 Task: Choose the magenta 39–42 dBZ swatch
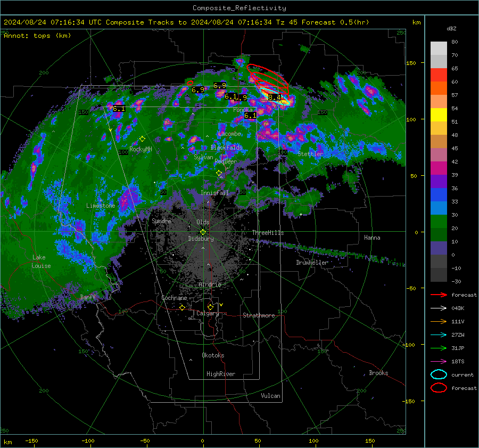439,168
